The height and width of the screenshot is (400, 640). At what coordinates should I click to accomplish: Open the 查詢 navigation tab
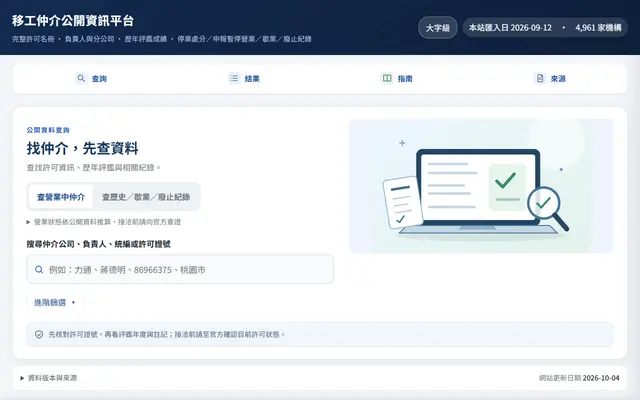[x=91, y=78]
